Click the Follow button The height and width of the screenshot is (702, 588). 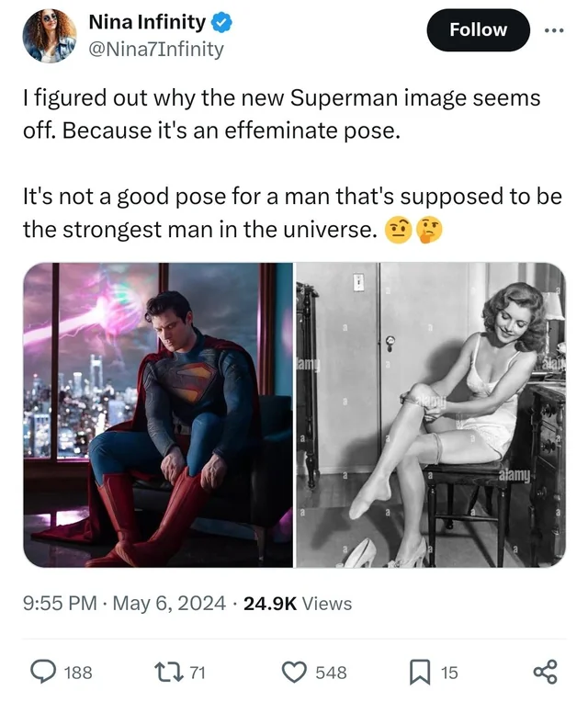pos(478,30)
